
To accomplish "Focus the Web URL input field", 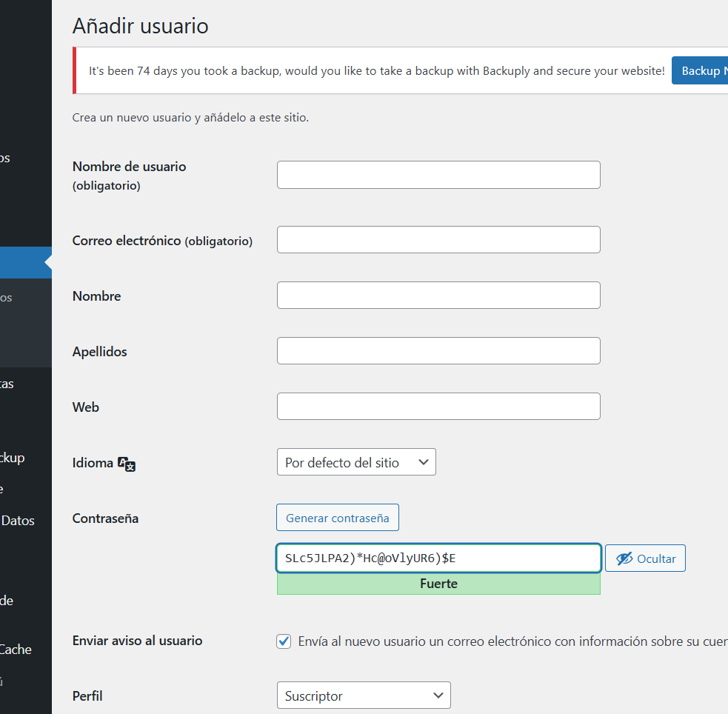I will (x=438, y=407).
